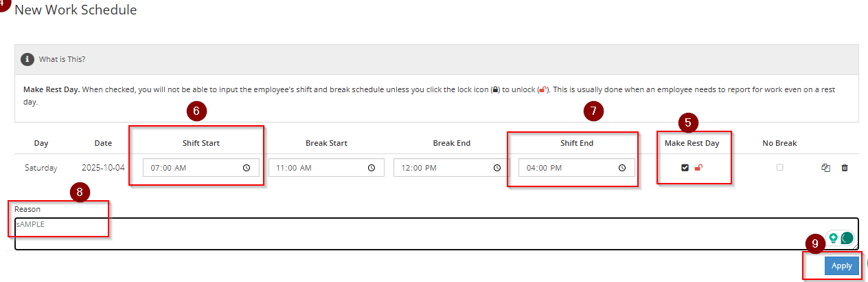Open the Break End clock picker
The height and width of the screenshot is (282, 868).
pos(496,168)
